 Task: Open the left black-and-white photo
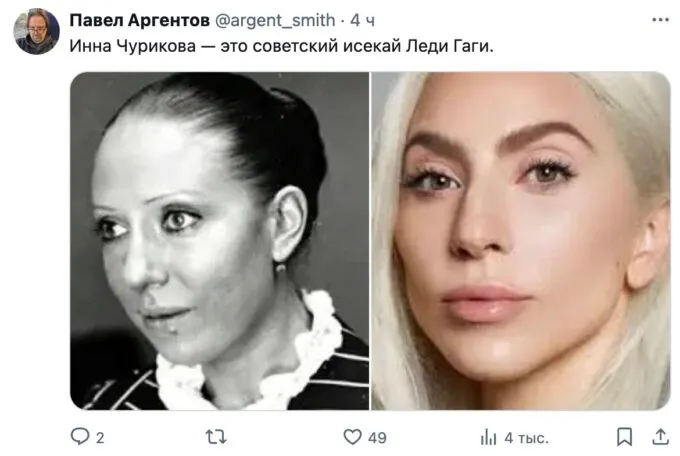coord(219,241)
